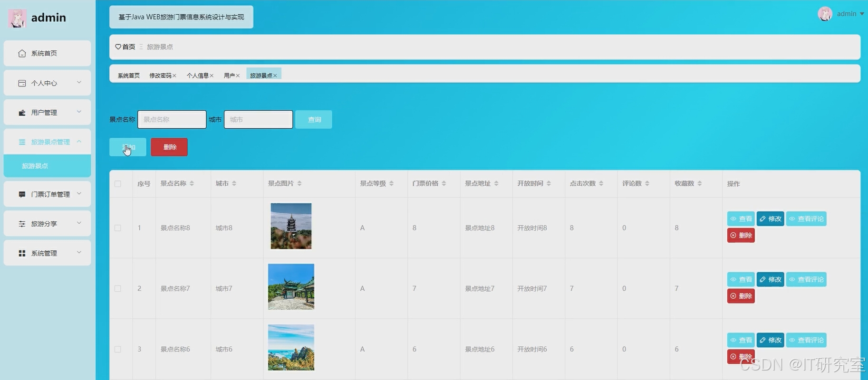Open the admin account dropdown arrow
868x380 pixels.
pyautogui.click(x=862, y=14)
